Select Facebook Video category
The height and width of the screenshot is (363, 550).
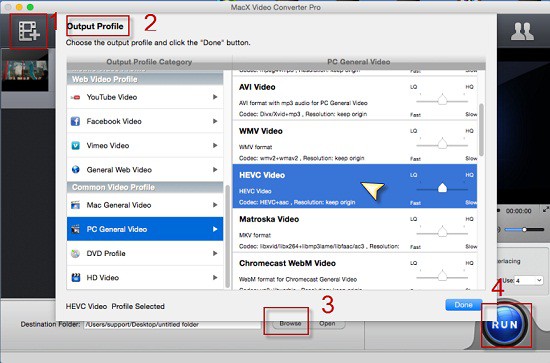click(x=145, y=121)
